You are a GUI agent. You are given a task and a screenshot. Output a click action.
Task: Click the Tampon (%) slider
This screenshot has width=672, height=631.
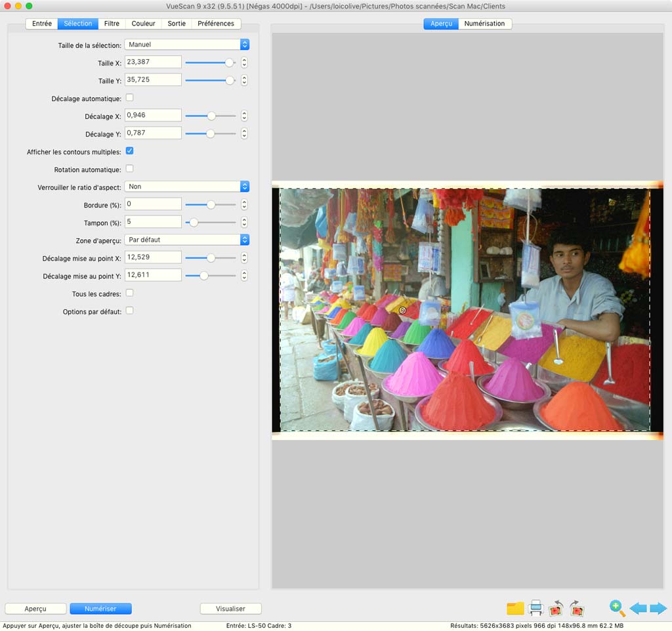pos(210,223)
